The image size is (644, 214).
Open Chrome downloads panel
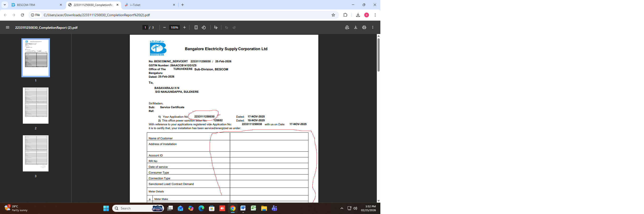(x=358, y=15)
